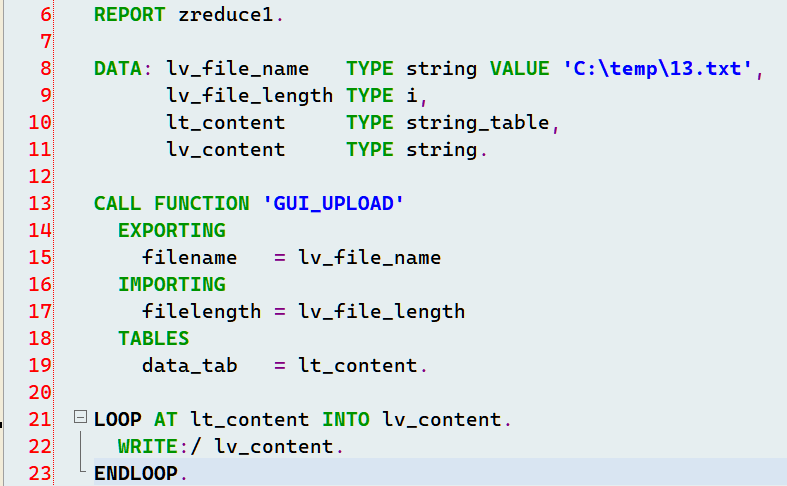Click the TABLES keyword on line 18
Image resolution: width=787 pixels, height=486 pixels.
154,339
